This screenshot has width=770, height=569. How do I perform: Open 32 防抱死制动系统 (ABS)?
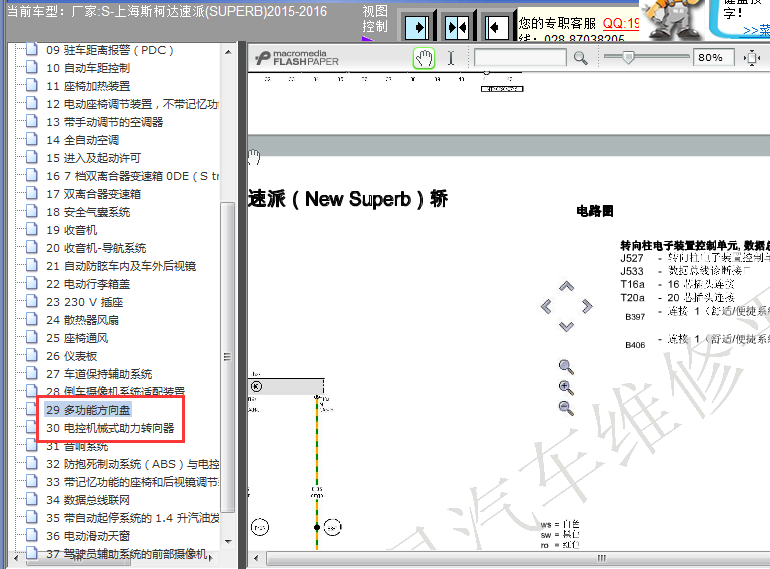coord(133,464)
